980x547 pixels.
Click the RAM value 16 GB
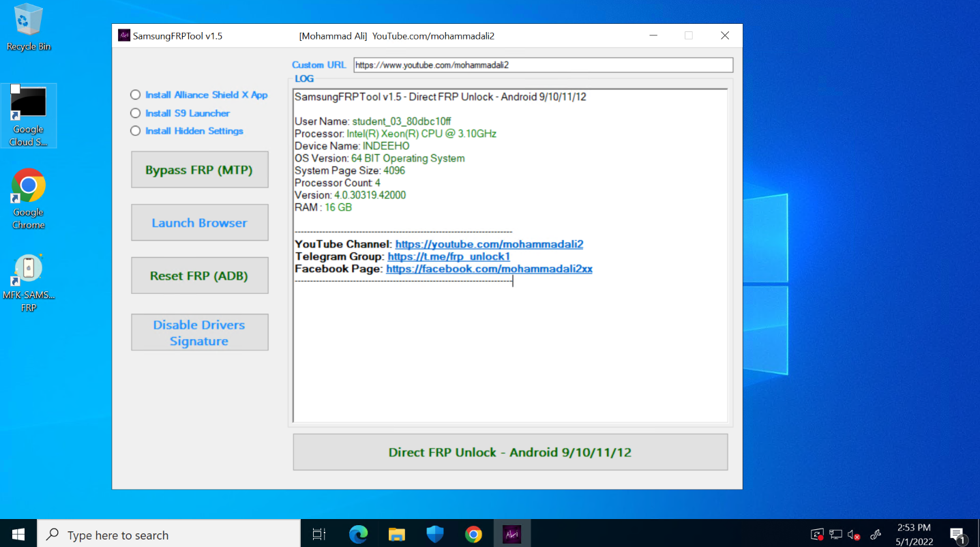[x=338, y=207]
